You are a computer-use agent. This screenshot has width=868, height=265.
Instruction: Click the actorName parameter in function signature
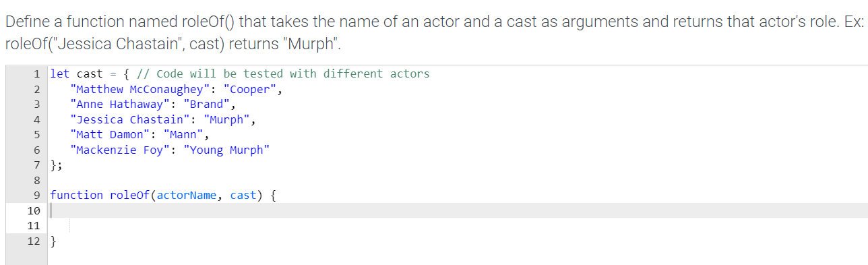coord(187,196)
